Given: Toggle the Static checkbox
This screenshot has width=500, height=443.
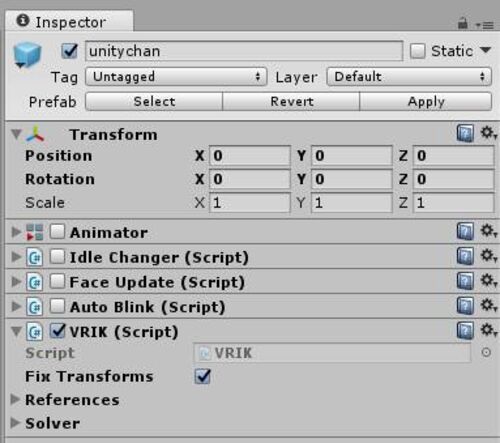Looking at the screenshot, I should (x=417, y=51).
